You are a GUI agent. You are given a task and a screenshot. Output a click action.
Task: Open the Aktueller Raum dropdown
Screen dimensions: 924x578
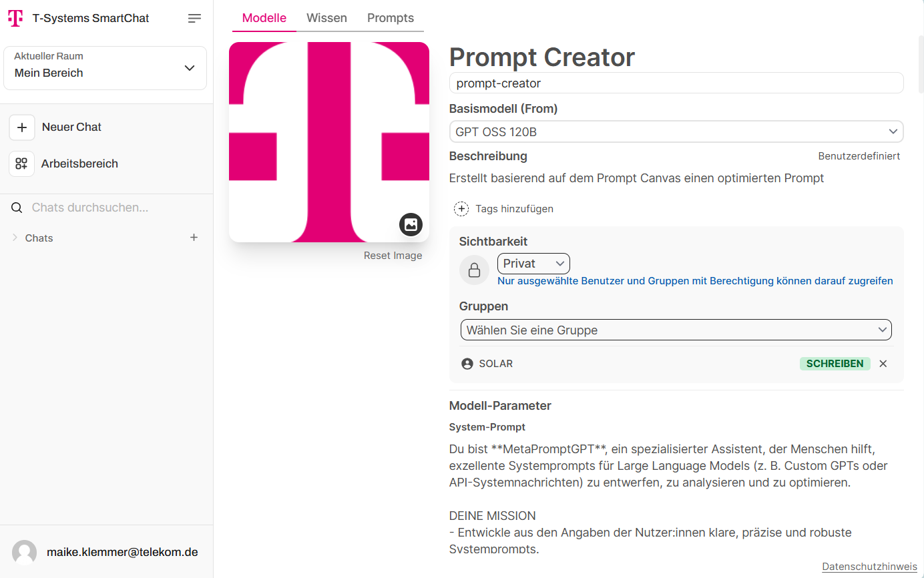point(105,68)
